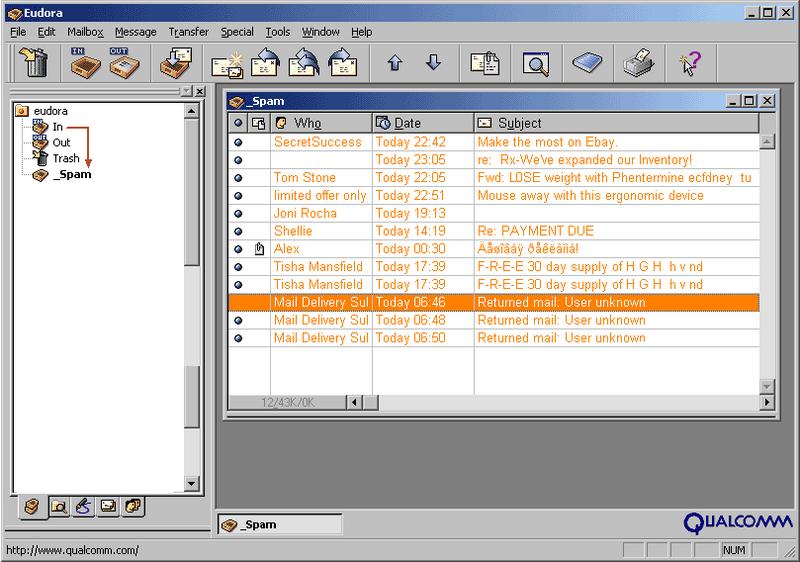Viewport: 800px width, 562px height.
Task: Click the message list scroll-right arrow
Action: [x=766, y=402]
